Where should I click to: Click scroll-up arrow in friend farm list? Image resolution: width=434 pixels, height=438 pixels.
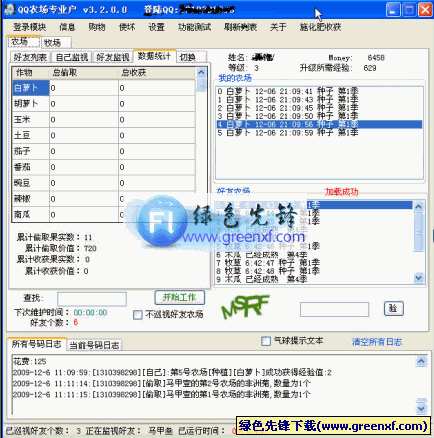[x=418, y=207]
